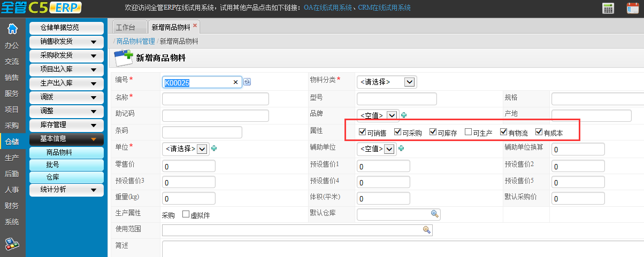
Task: Click the 简述 text area
Action: [x=403, y=249]
